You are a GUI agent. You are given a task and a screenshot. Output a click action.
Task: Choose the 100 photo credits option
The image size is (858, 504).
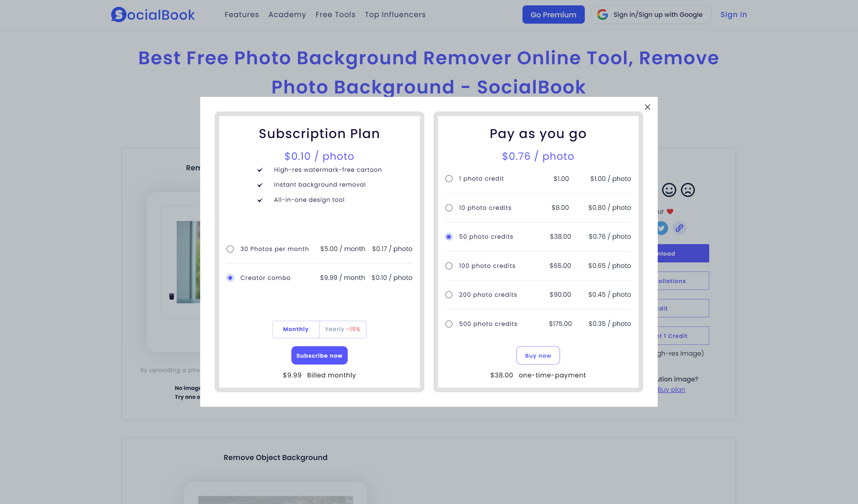click(x=449, y=266)
